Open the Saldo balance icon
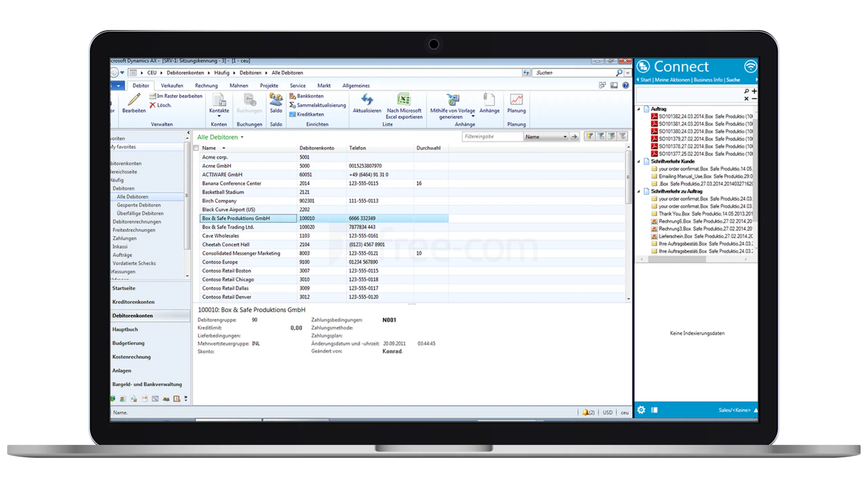868x488 pixels. 276,100
